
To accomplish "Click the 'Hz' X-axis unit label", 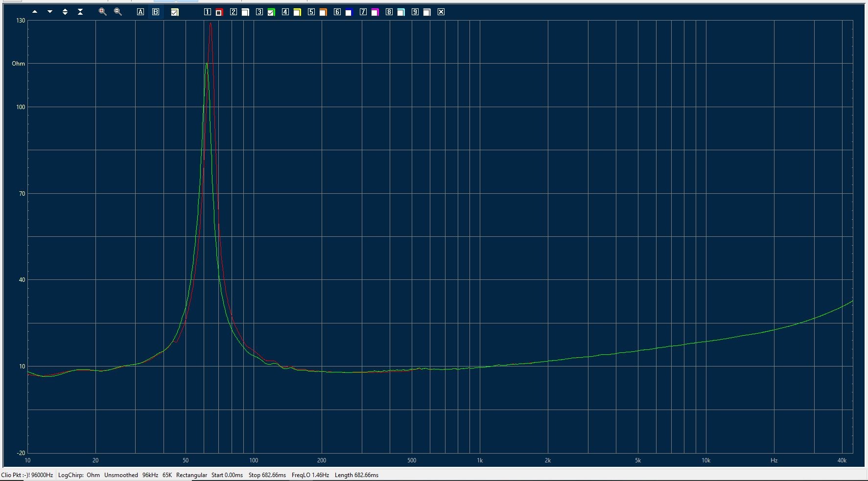I will [774, 460].
